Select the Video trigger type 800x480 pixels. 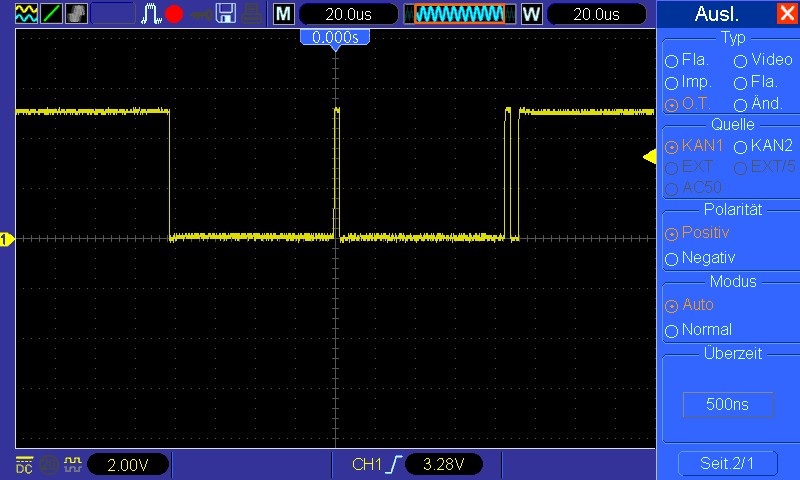click(741, 60)
